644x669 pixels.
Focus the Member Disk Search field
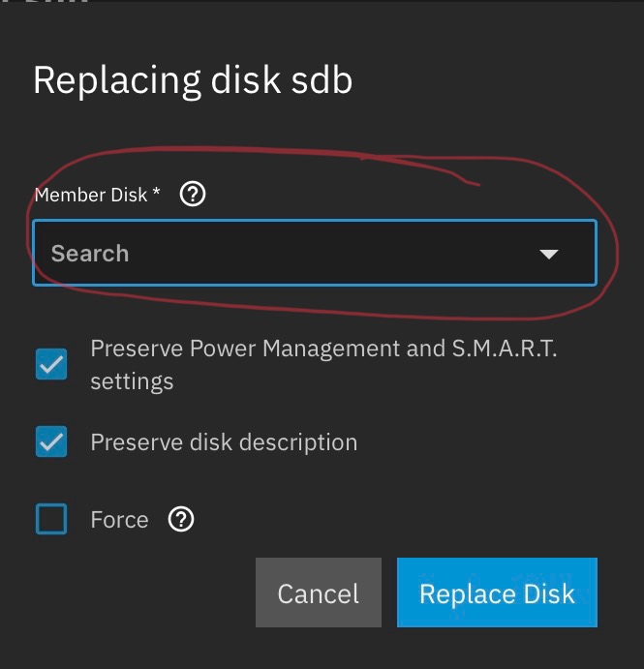tap(291, 254)
